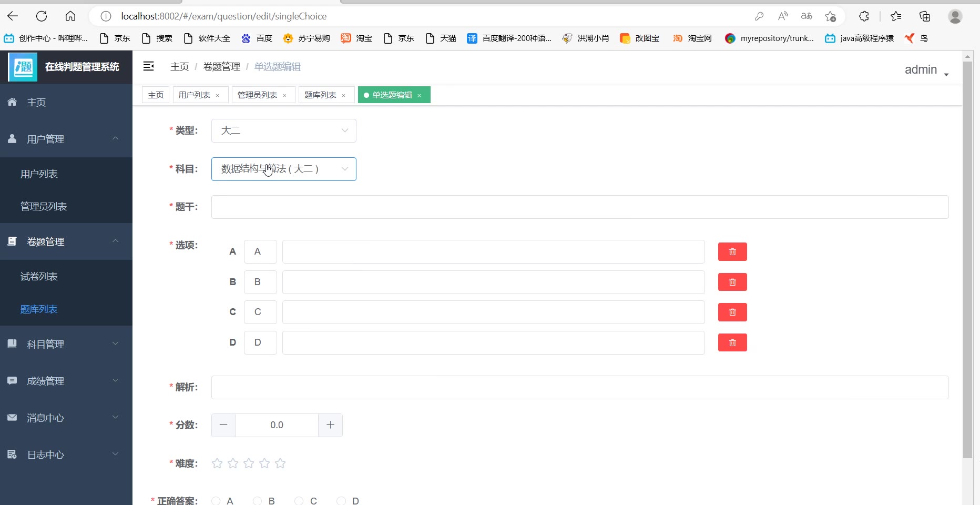Image resolution: width=980 pixels, height=505 pixels.
Task: Click the browser back arrow
Action: [13, 16]
